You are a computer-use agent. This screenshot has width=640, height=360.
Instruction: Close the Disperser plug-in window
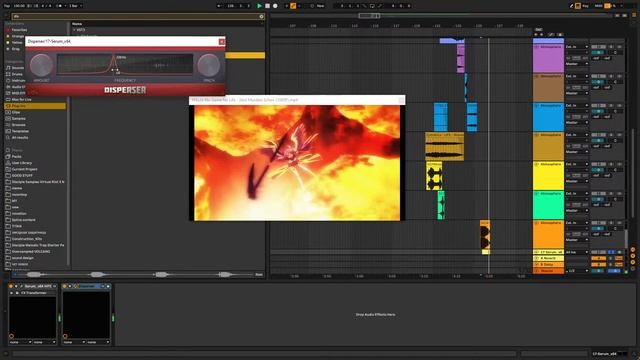click(222, 42)
